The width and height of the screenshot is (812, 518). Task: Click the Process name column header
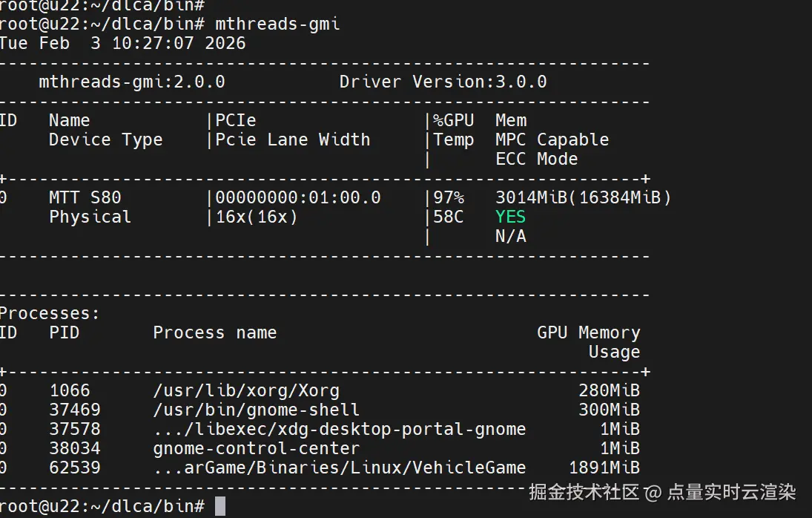click(x=214, y=332)
